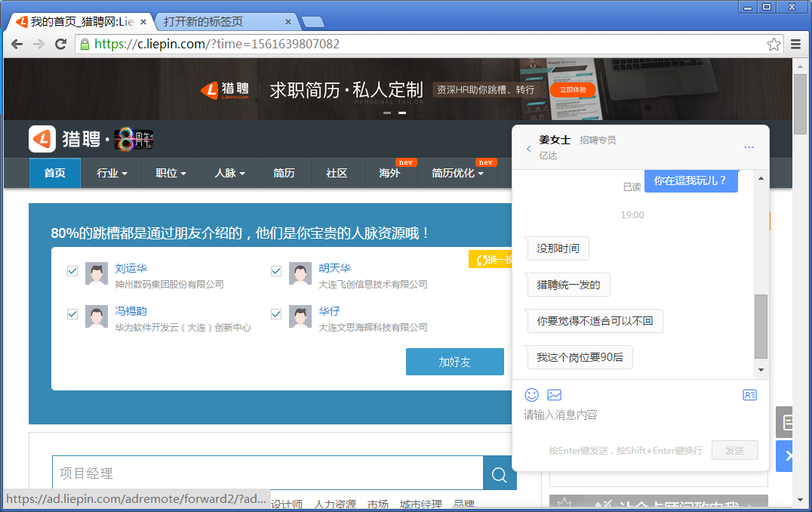Click the 发送 send button
812x512 pixels.
coord(735,450)
